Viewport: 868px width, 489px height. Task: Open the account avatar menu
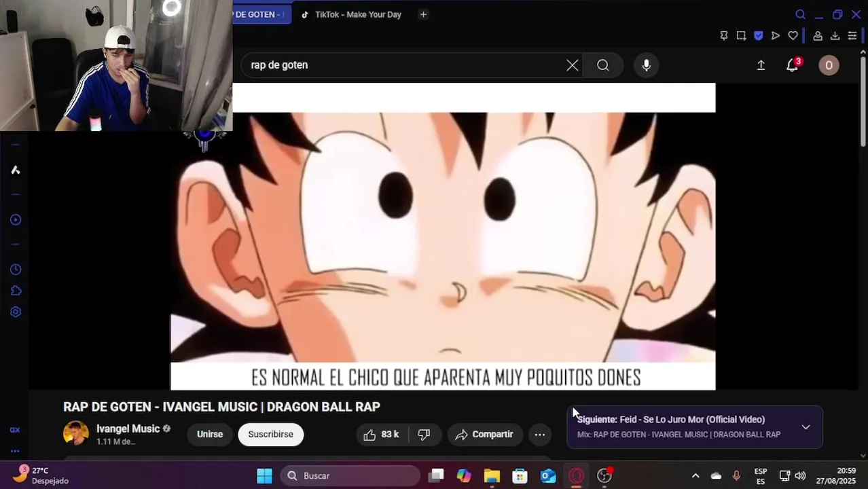pyautogui.click(x=829, y=65)
